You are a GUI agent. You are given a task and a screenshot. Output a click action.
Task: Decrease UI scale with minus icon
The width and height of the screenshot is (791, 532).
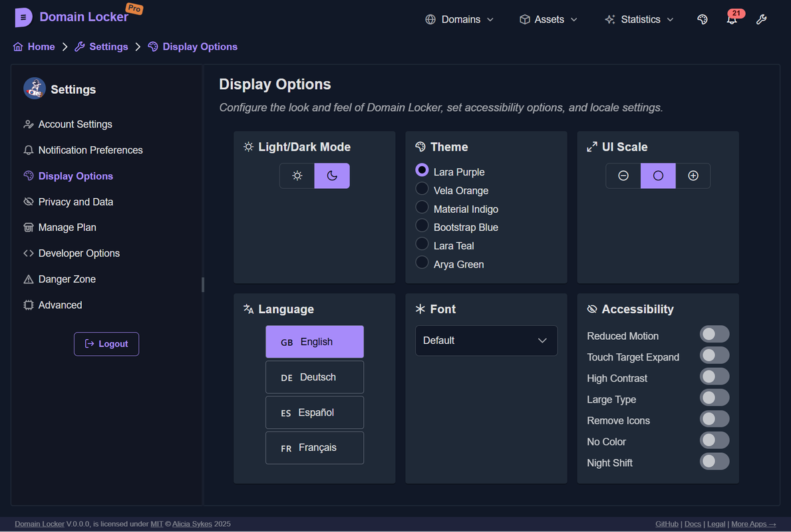[x=623, y=176]
